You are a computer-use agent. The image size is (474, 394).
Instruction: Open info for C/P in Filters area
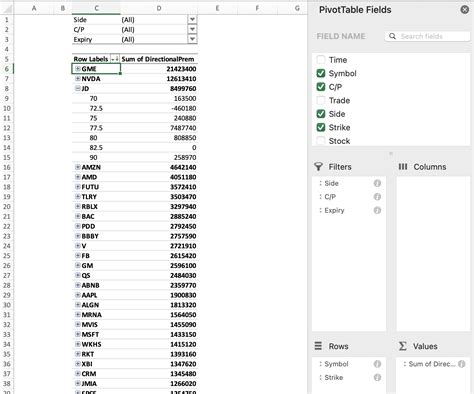point(377,197)
